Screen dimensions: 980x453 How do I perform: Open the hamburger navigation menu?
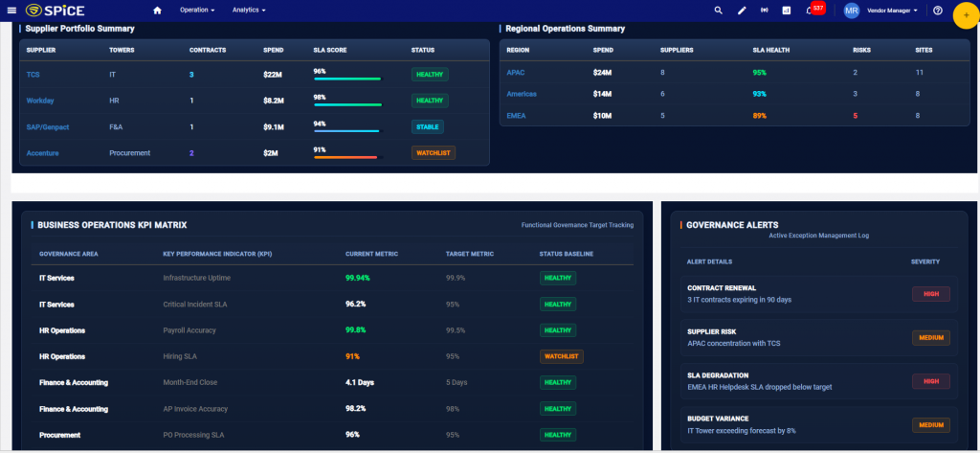pos(11,10)
